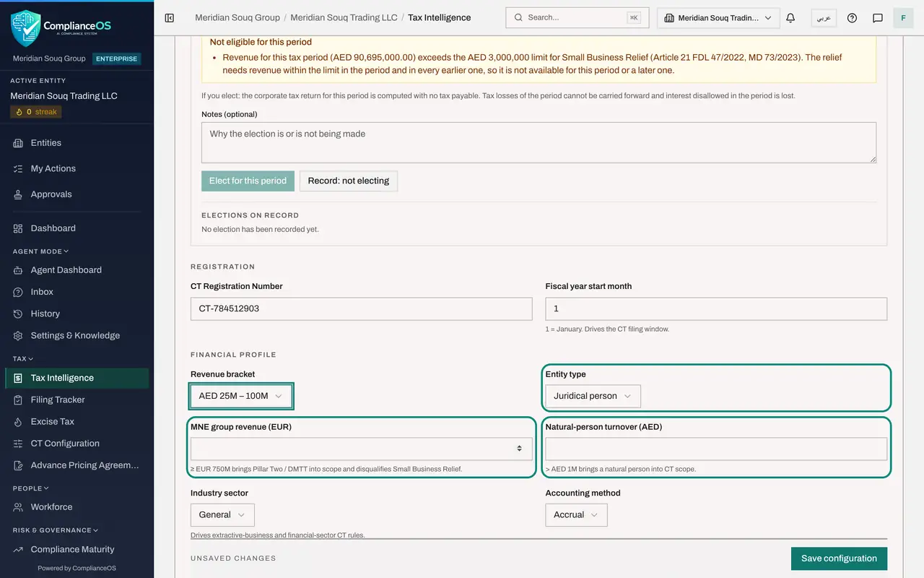Open CT Configuration
Screen dimensions: 924x578
coord(77,444)
